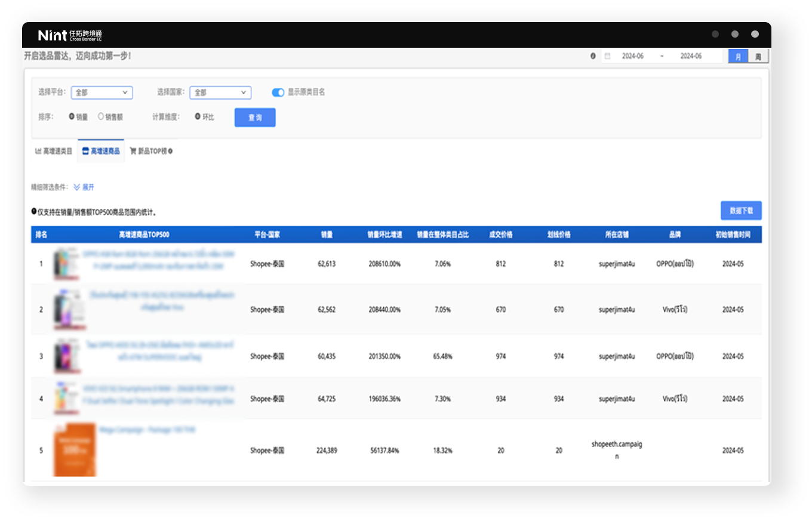Click shop name shopeeth.campaign
The height and width of the screenshot is (521, 812).
(617, 451)
